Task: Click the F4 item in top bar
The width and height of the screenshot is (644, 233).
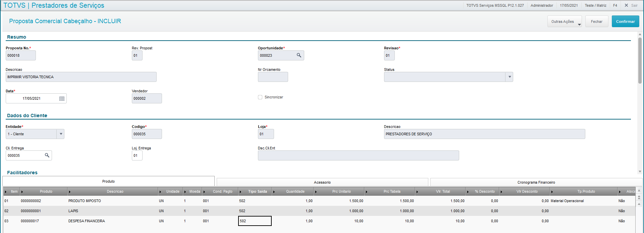Action: 615,5
